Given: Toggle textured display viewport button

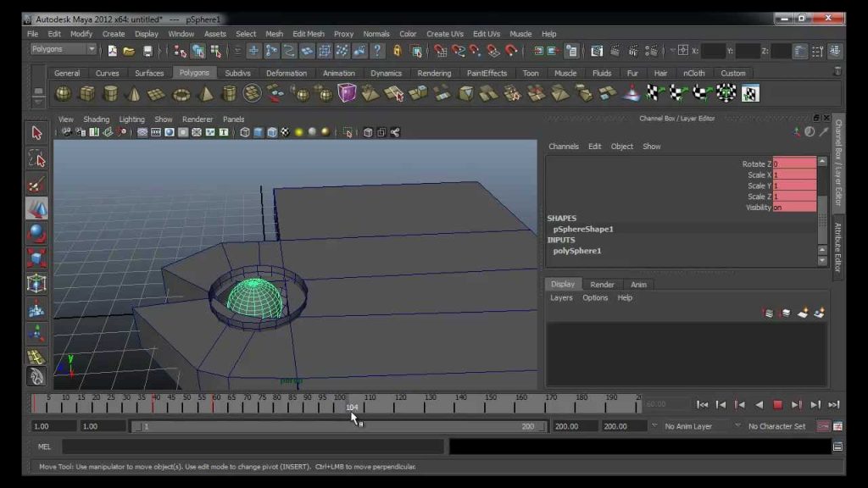Looking at the screenshot, I should click(x=285, y=132).
